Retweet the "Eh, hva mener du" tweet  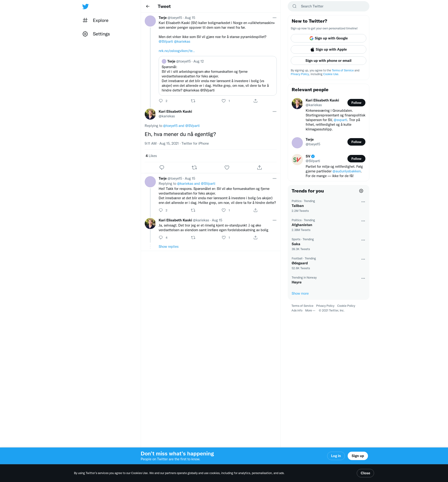[194, 168]
